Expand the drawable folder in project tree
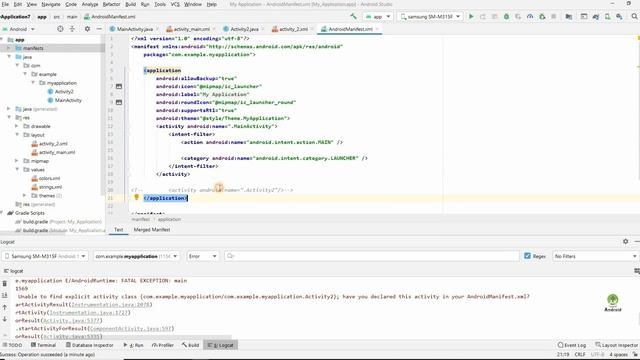This screenshot has width=640, height=360. click(17, 126)
